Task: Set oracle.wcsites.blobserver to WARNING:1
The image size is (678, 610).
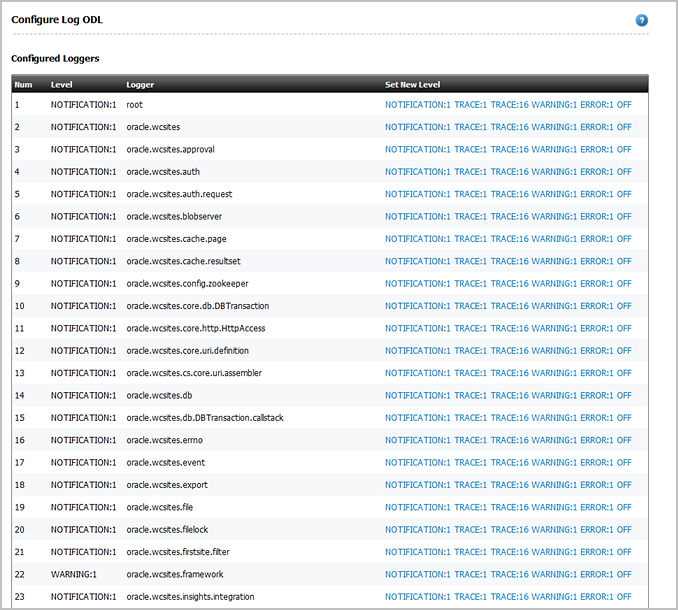Action: (554, 217)
